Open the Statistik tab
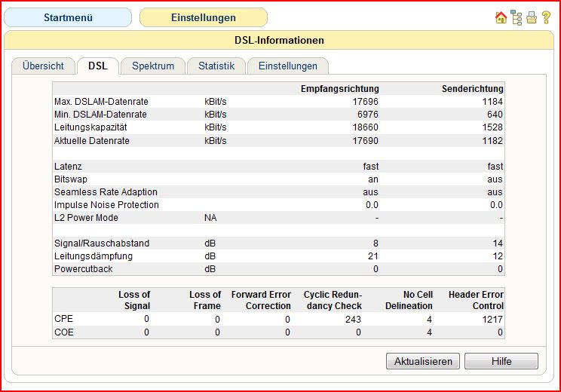Image resolution: width=561 pixels, height=392 pixels. [216, 66]
